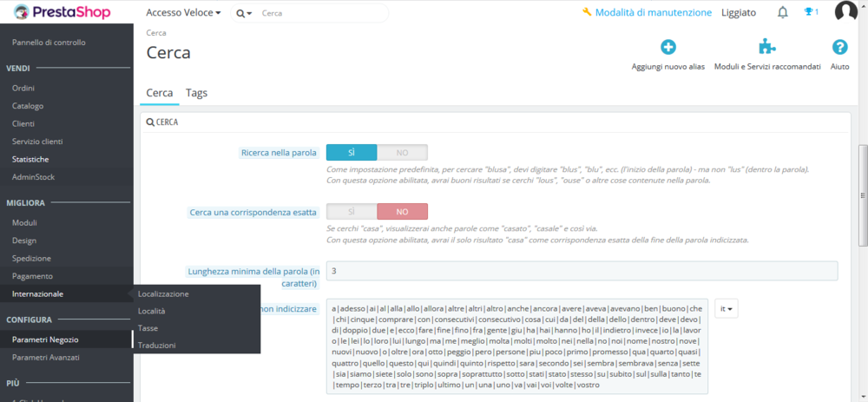868x402 pixels.
Task: Click the Cerca breadcrumb link
Action: pyautogui.click(x=156, y=33)
